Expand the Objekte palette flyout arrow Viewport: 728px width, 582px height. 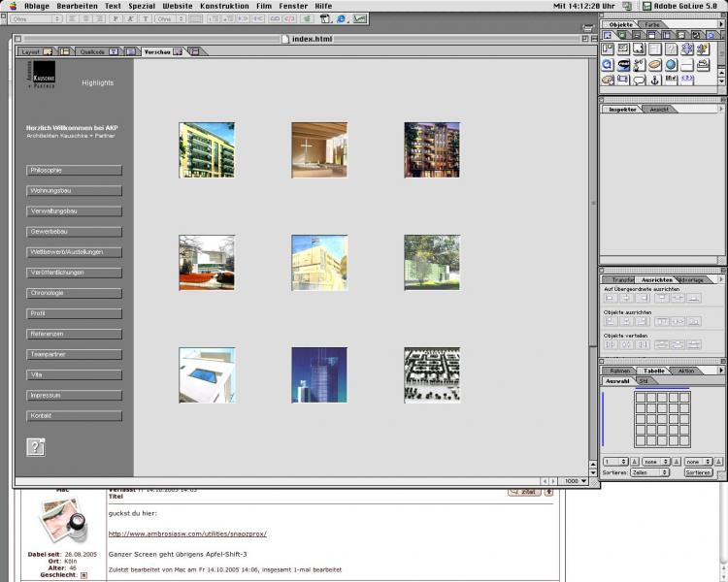[x=720, y=24]
